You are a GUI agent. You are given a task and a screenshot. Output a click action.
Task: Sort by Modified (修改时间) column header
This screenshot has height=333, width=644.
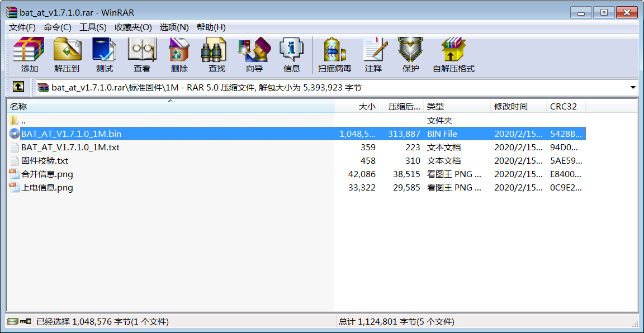point(519,107)
